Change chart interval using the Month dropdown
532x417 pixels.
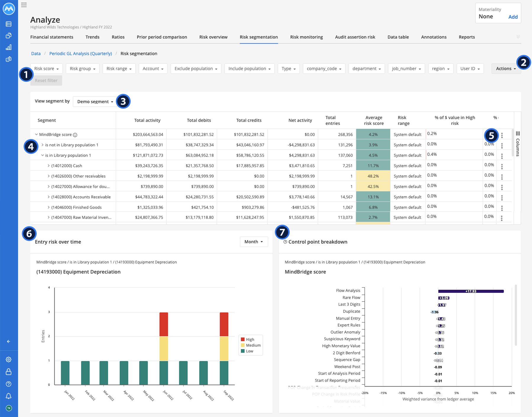click(253, 242)
